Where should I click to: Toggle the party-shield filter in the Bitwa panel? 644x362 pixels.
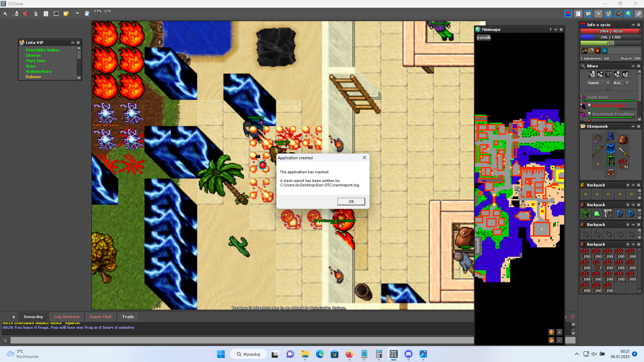(626, 74)
